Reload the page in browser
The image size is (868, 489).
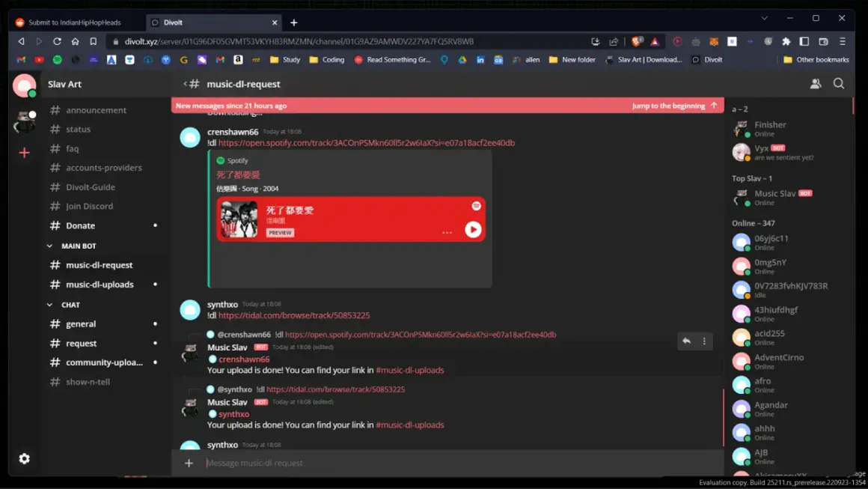click(x=57, y=41)
